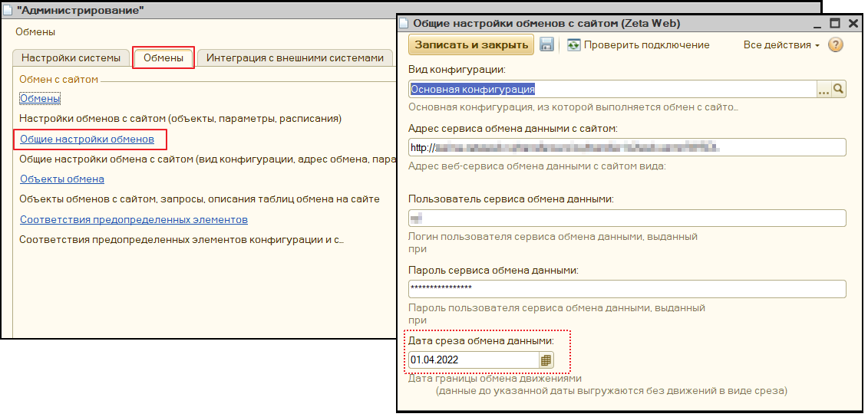This screenshot has width=868, height=417.
Task: Switch to the Настройки системы tab
Action: 71,58
